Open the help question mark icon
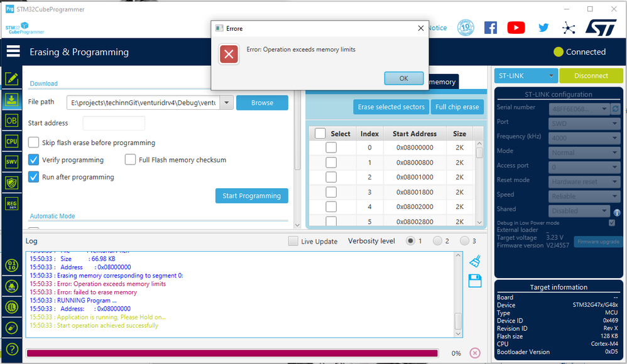The image size is (627, 364). [x=12, y=349]
